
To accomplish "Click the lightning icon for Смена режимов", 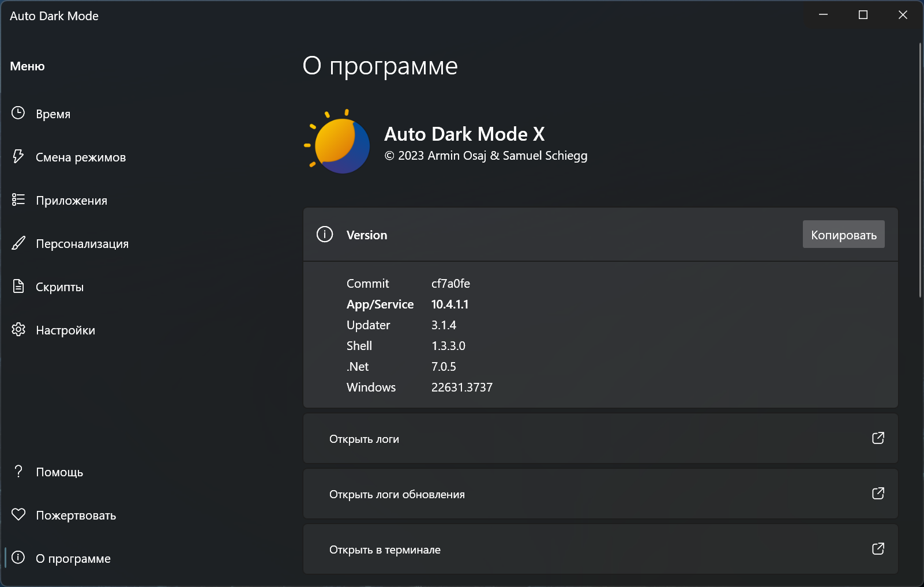I will (x=18, y=156).
